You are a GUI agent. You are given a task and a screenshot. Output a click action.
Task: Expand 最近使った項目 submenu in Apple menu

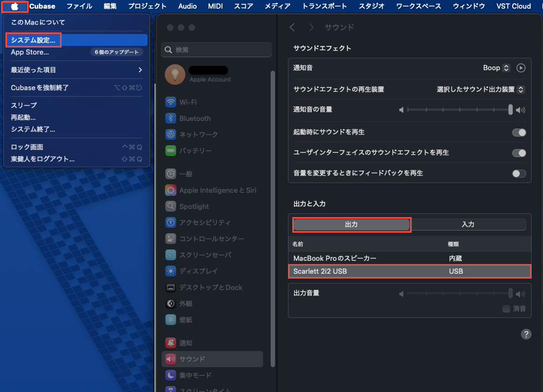(76, 70)
